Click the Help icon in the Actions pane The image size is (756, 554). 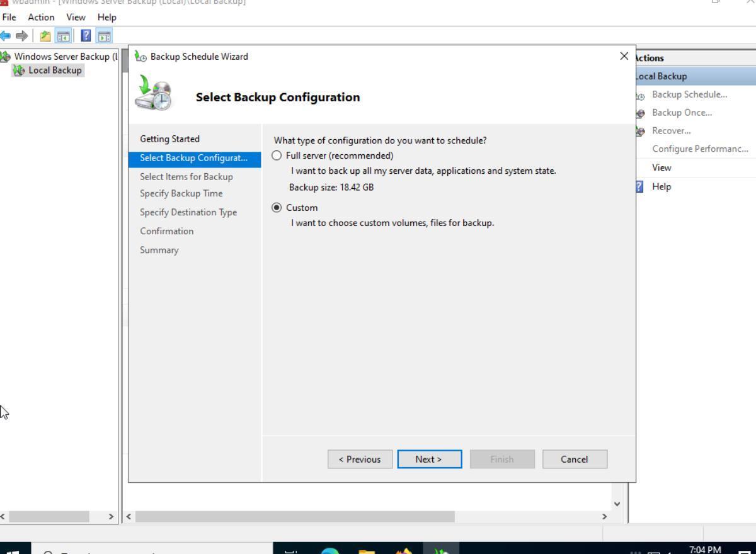[640, 187]
